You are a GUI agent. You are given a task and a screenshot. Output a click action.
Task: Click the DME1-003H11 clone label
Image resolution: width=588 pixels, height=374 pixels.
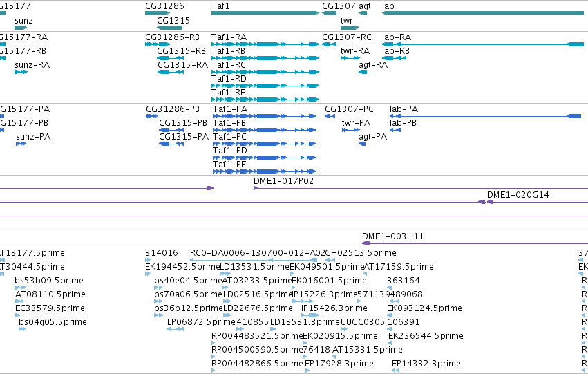393,236
